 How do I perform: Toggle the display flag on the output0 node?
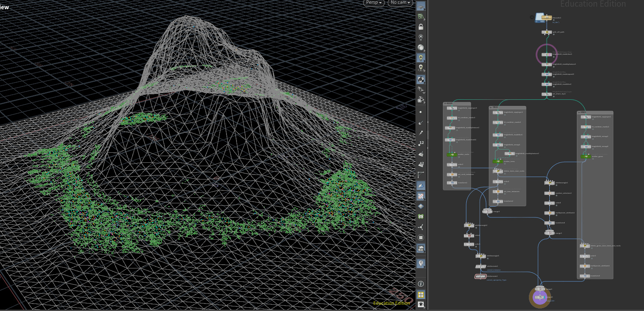coord(544,297)
